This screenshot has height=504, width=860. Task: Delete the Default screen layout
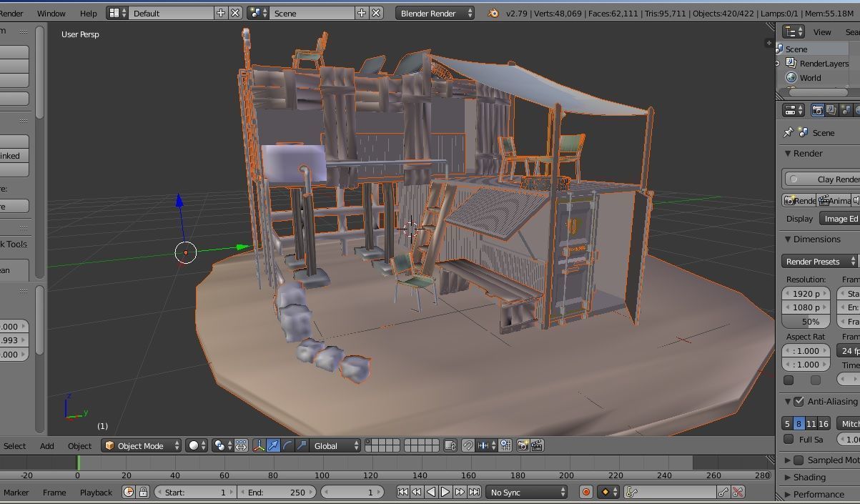click(235, 13)
